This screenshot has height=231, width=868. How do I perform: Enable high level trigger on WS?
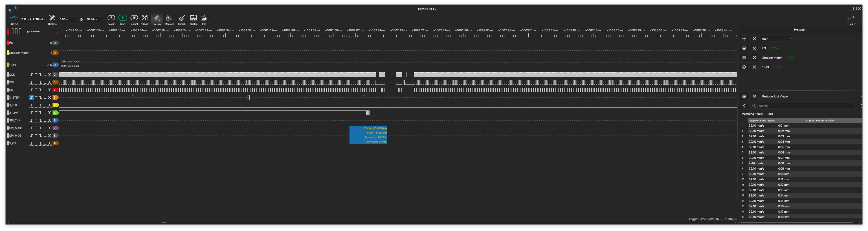pyautogui.click(x=36, y=82)
